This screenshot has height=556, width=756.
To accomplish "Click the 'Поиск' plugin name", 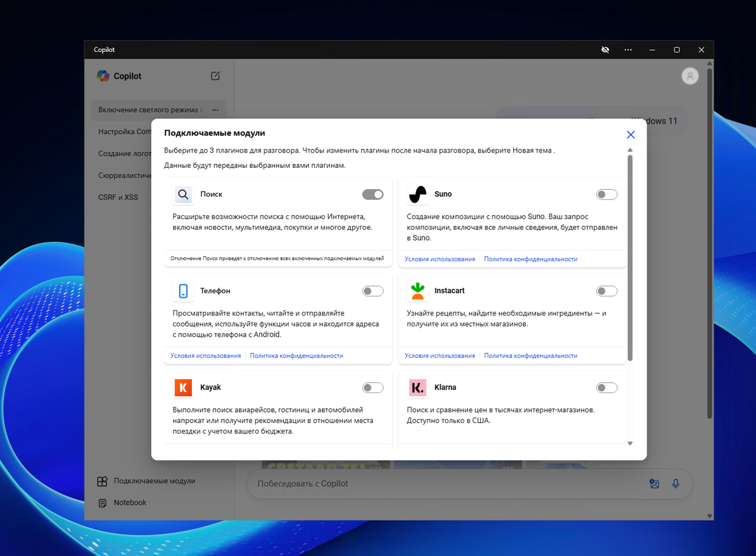I will pos(211,194).
